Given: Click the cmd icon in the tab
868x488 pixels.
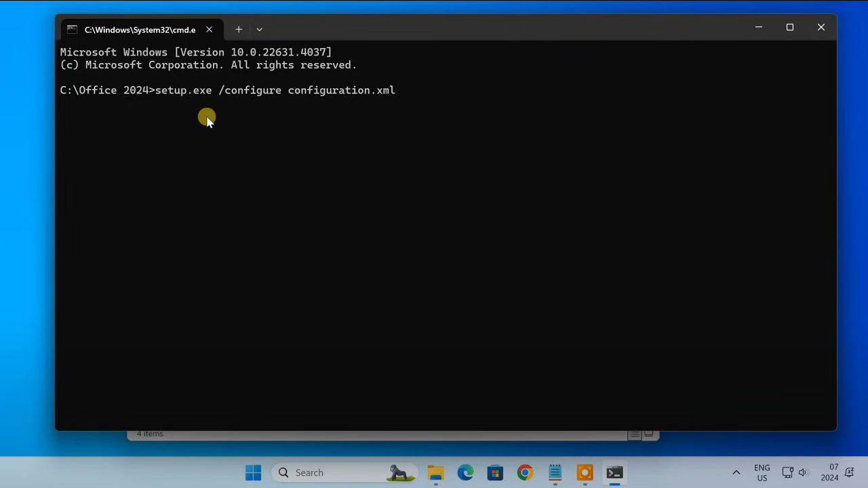Looking at the screenshot, I should click(72, 30).
